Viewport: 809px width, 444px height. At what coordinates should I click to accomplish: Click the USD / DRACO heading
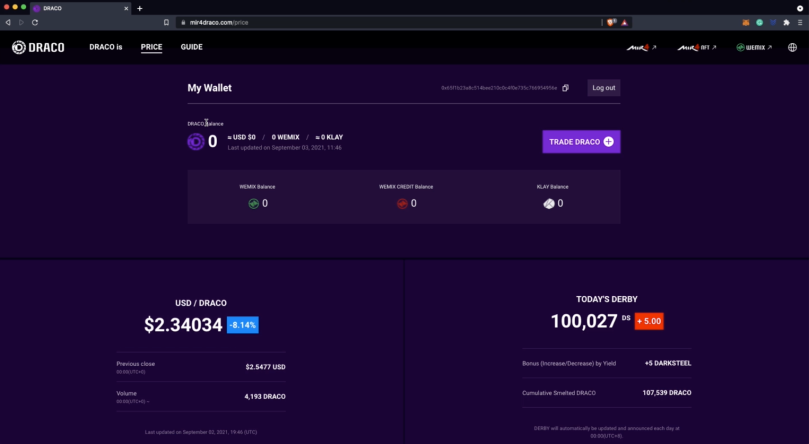(201, 303)
